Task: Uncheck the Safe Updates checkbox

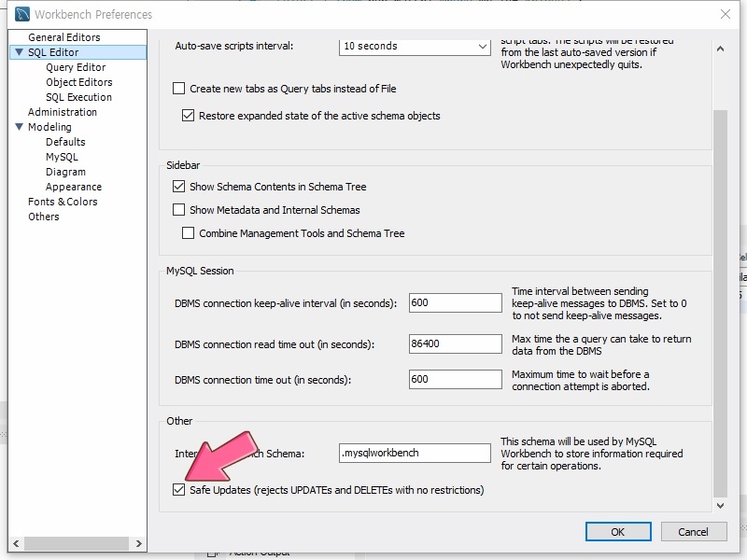Action: (x=178, y=489)
